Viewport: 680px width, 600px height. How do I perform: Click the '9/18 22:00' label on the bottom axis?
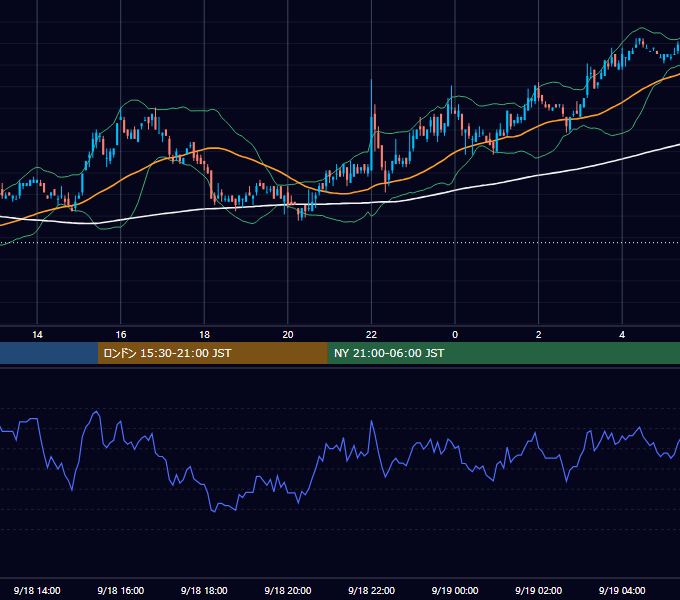tap(371, 590)
